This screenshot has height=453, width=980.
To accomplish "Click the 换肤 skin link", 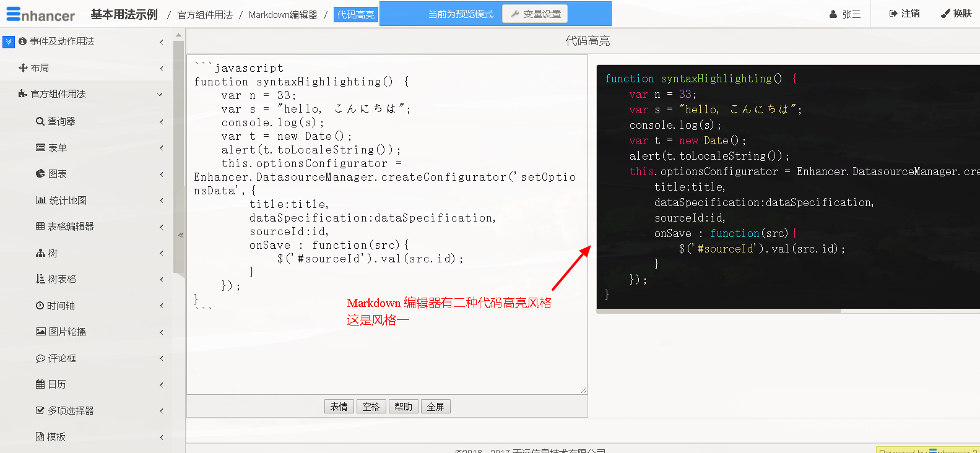I will pos(956,14).
